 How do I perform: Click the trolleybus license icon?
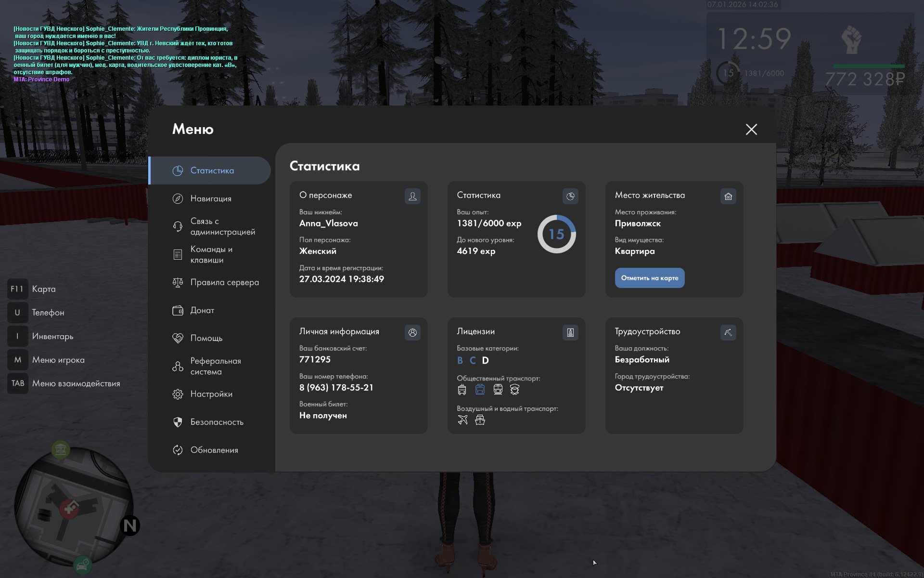tap(462, 390)
